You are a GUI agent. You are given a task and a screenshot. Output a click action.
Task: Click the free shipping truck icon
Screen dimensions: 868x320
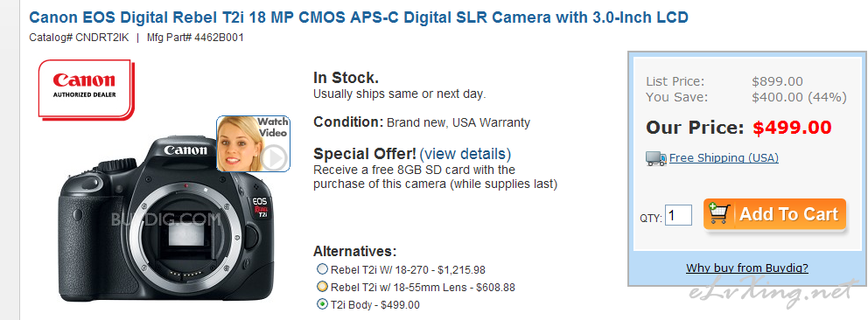tap(656, 158)
